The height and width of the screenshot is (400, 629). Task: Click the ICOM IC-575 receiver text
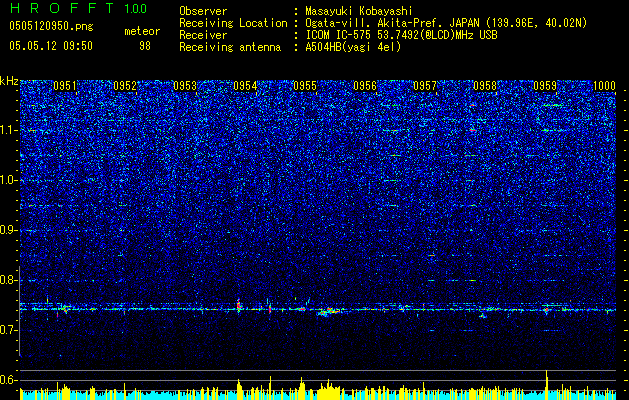pos(401,35)
